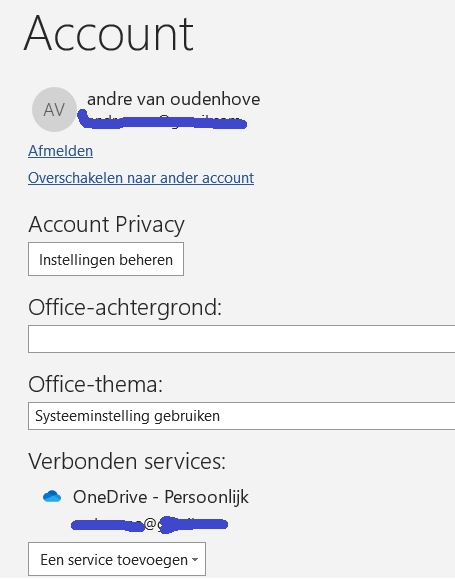The height and width of the screenshot is (580, 455).
Task: Click the user name andre van oudenhove
Action: 173,99
